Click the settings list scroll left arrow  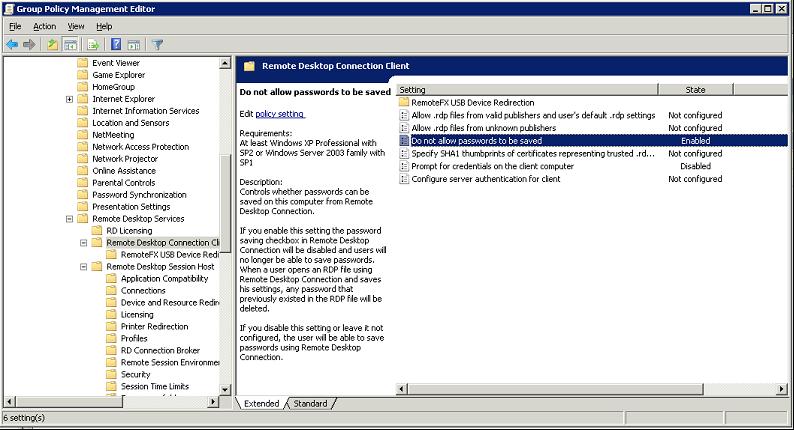pyautogui.click(x=402, y=389)
